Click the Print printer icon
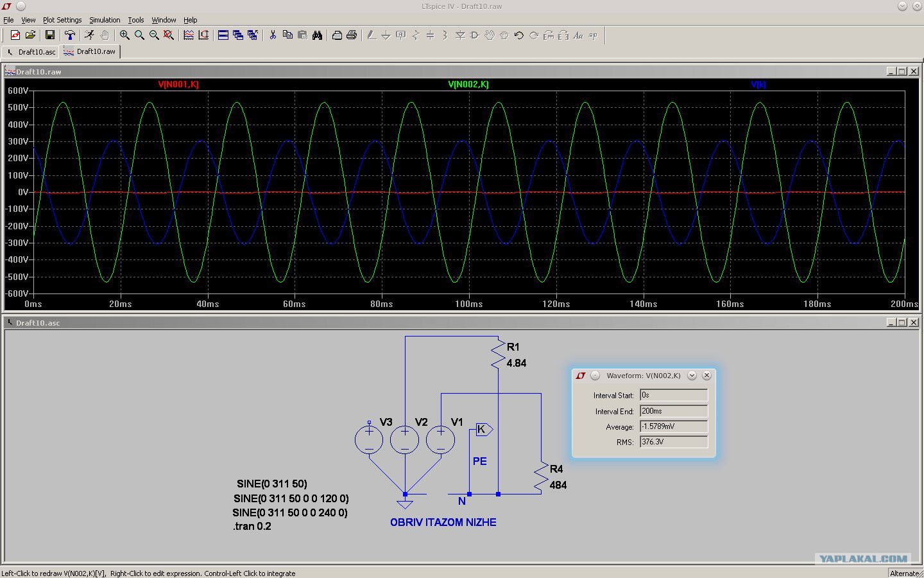The height and width of the screenshot is (578, 924). [x=352, y=35]
